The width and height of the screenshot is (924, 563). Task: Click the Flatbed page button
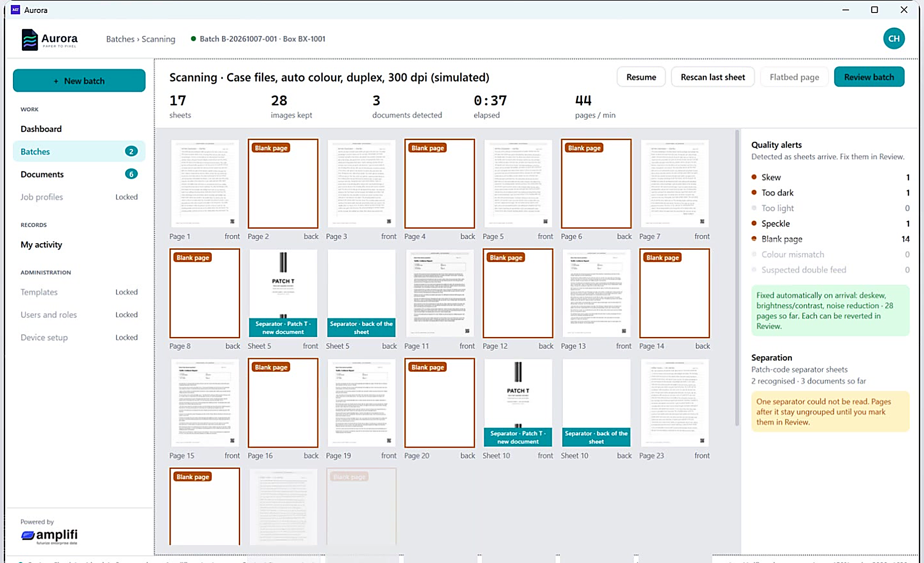click(794, 77)
